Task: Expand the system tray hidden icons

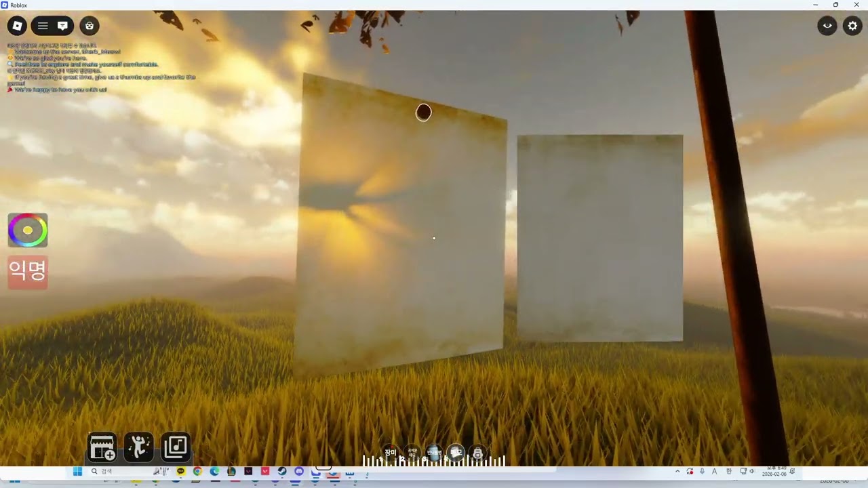Action: pyautogui.click(x=677, y=471)
